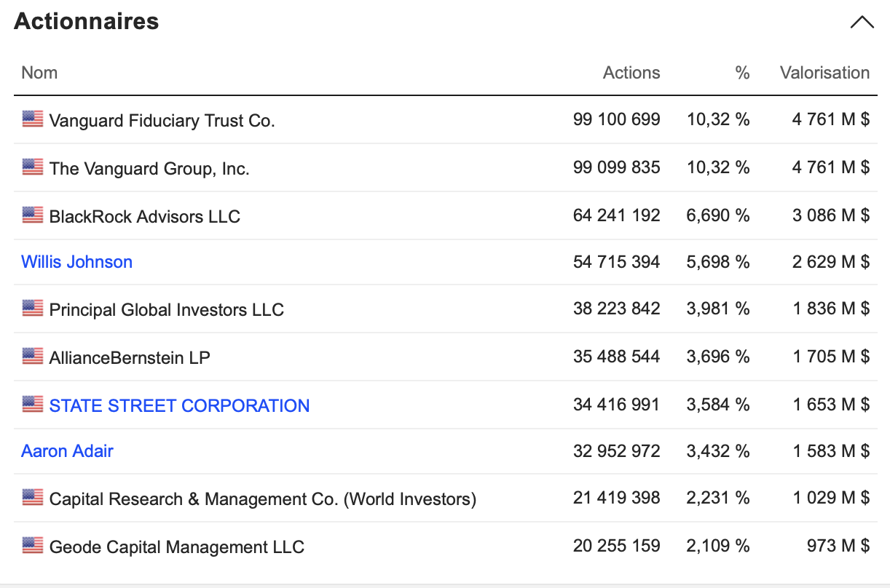Click the 1 029 M $ valuation
Screen dimensions: 890x588
coord(831,498)
